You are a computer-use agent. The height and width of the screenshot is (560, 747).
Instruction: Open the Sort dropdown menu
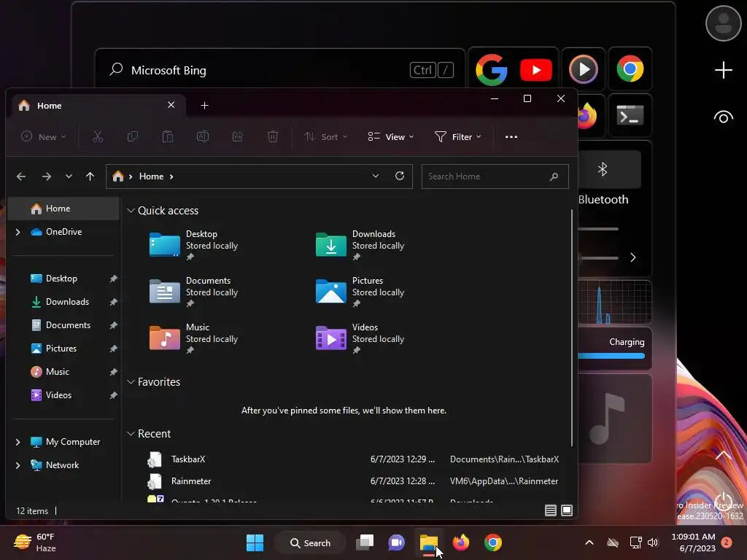pos(326,136)
